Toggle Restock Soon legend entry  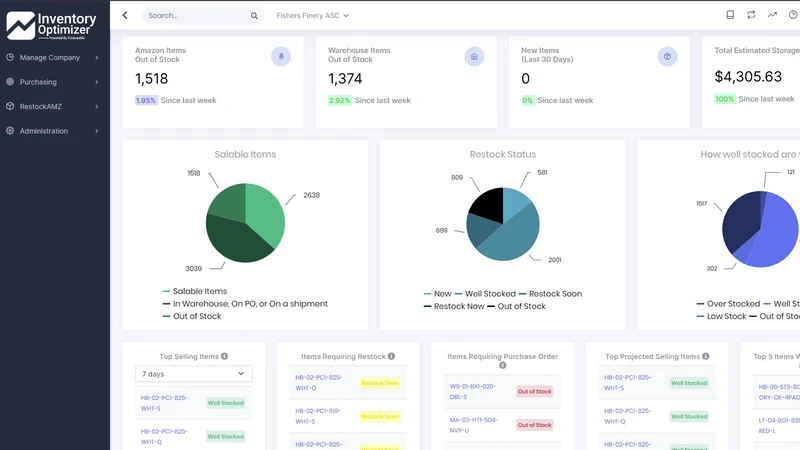point(551,294)
